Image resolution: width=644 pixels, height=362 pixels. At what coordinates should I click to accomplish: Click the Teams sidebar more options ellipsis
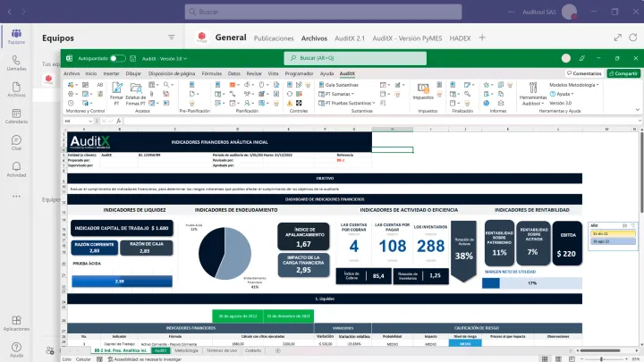(x=16, y=197)
